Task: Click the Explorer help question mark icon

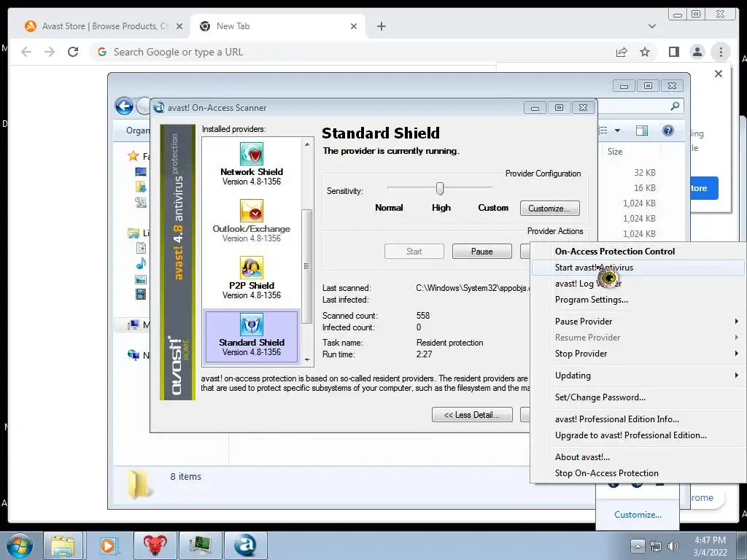Action: tap(668, 131)
